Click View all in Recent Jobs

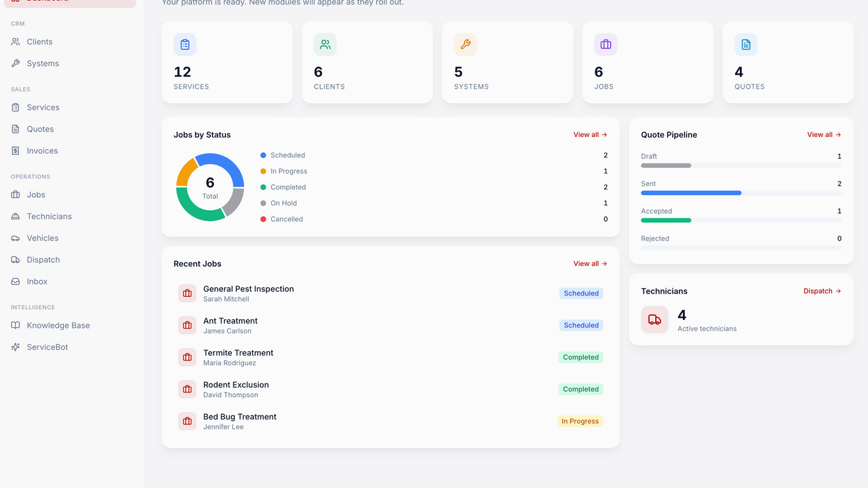tap(590, 264)
